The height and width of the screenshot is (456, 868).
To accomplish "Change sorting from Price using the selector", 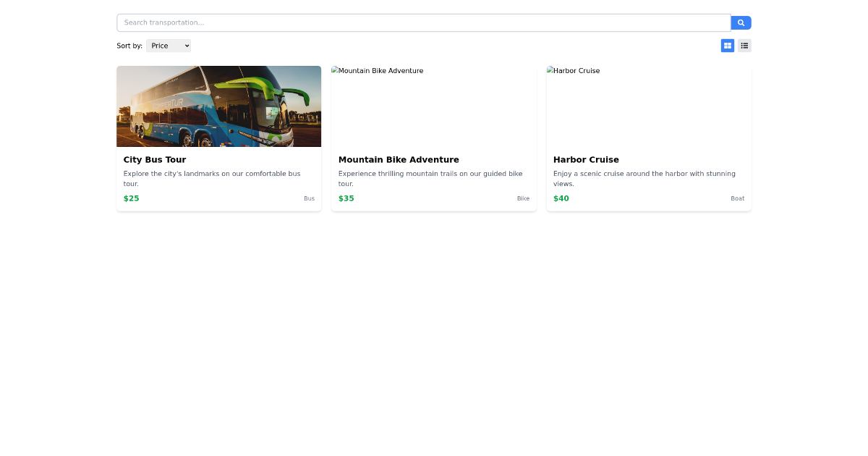I will tap(168, 46).
